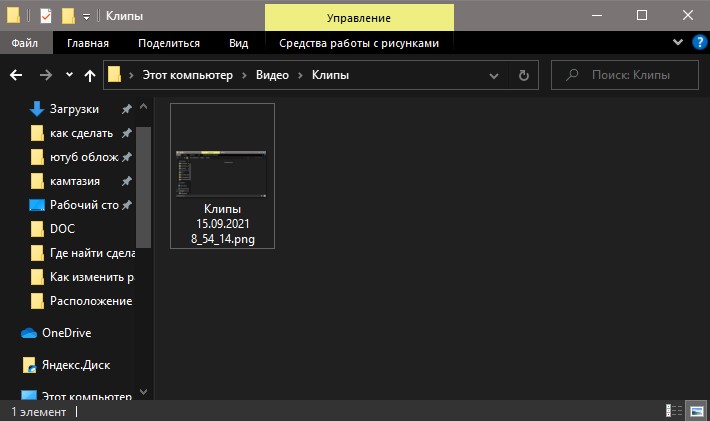This screenshot has height=421, width=710.
Task: Maximize the Клипы window
Action: click(x=642, y=15)
